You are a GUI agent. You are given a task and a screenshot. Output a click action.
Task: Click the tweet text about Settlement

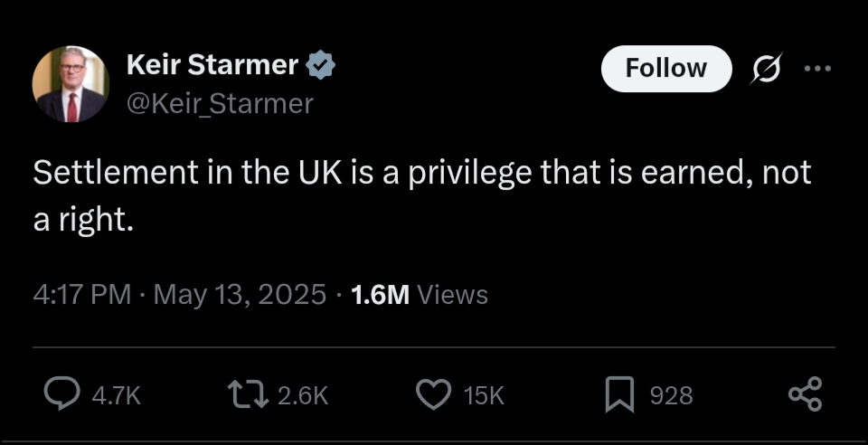421,194
